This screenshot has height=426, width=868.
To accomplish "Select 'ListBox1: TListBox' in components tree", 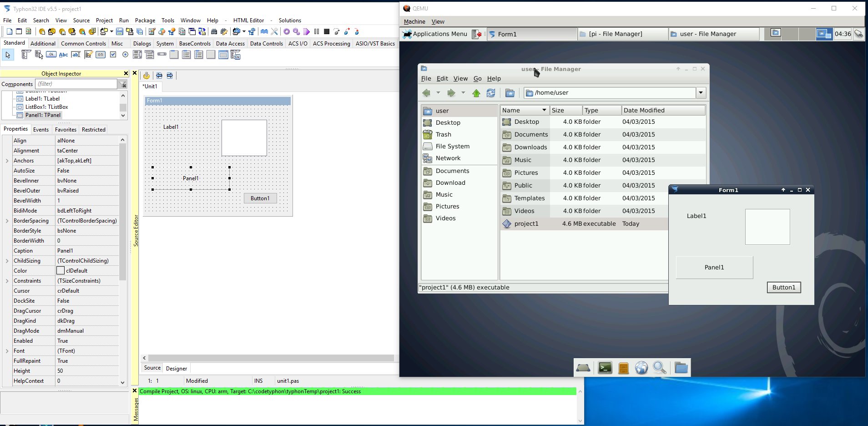I will click(x=46, y=107).
